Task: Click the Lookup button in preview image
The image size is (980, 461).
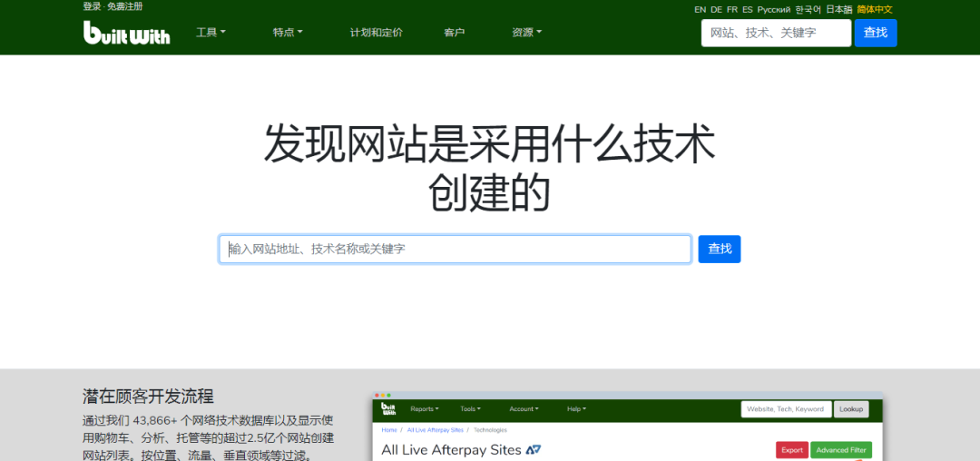Action: 851,409
